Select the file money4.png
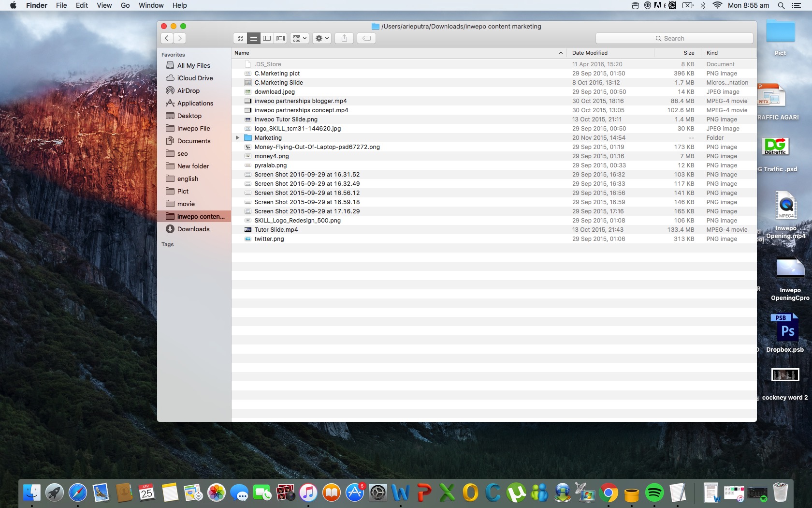The image size is (812, 508). tap(494, 156)
